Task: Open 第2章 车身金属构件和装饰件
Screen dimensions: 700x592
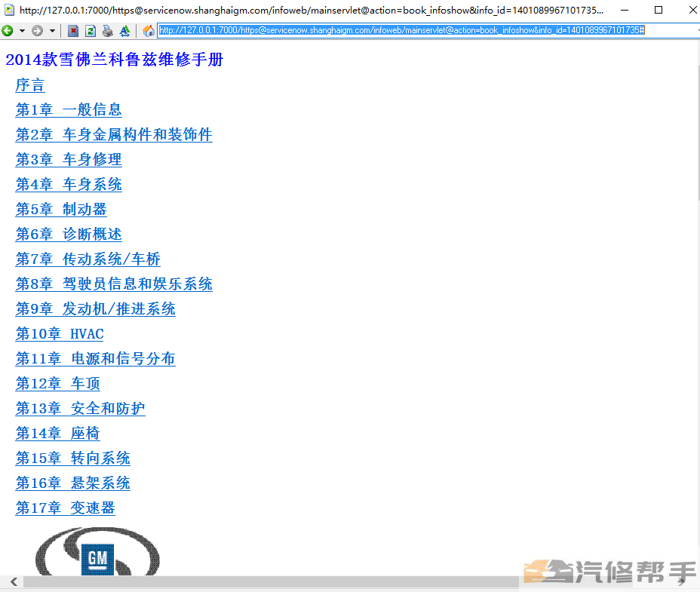Action: pyautogui.click(x=114, y=135)
